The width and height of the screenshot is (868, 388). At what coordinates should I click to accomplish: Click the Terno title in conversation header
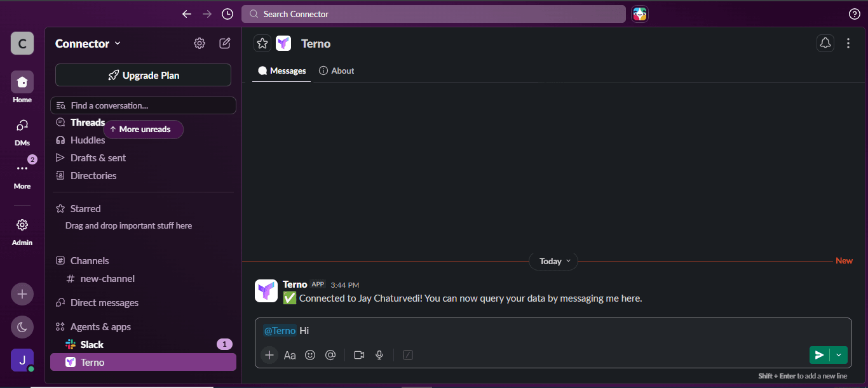click(x=316, y=44)
